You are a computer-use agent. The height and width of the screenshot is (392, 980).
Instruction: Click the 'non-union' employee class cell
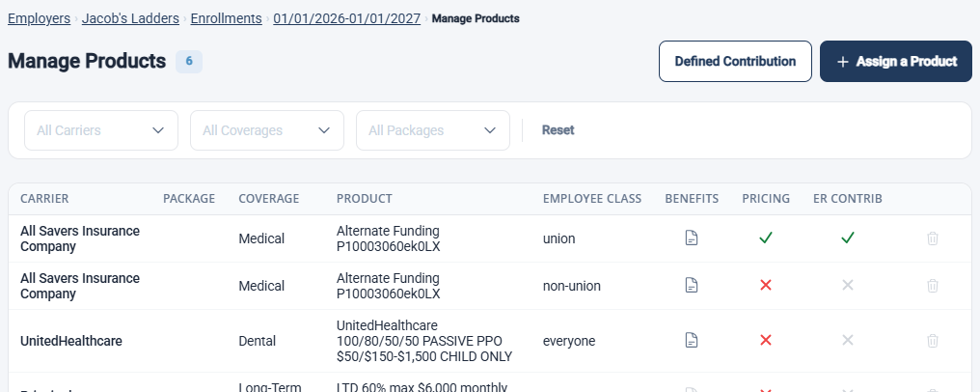572,286
